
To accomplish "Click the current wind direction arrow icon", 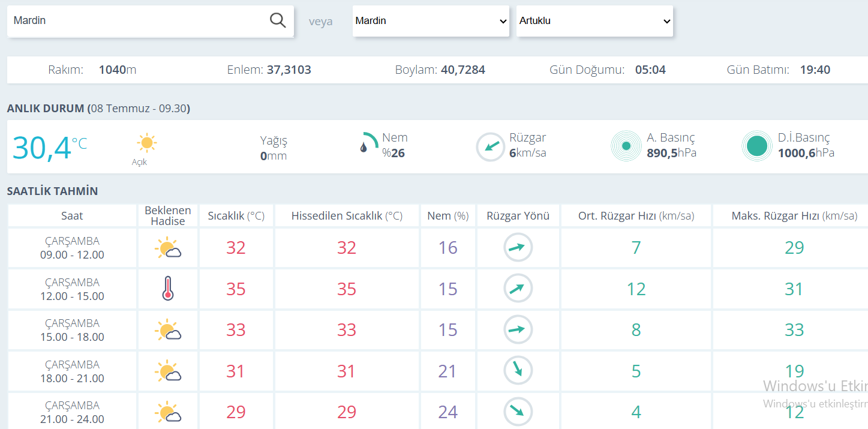I will (x=491, y=146).
